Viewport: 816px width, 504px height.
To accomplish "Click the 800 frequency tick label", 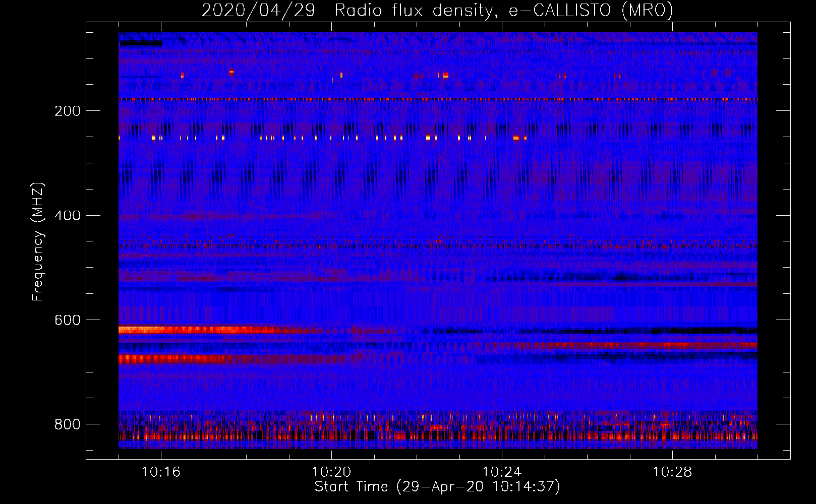I will pyautogui.click(x=68, y=425).
